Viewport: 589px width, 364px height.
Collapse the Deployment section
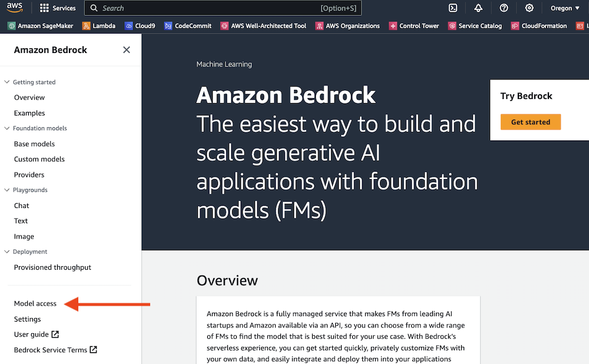[x=6, y=252]
